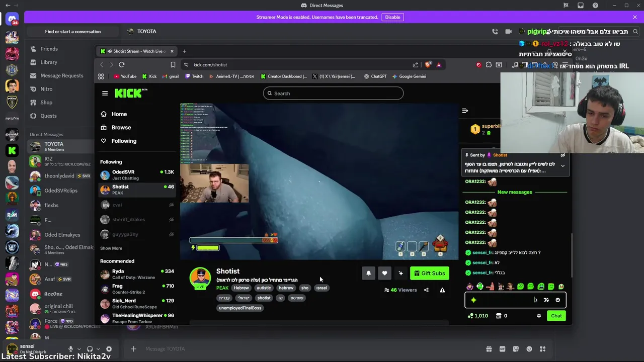Reload the kick.com page
This screenshot has width=644, height=362.
122,64
